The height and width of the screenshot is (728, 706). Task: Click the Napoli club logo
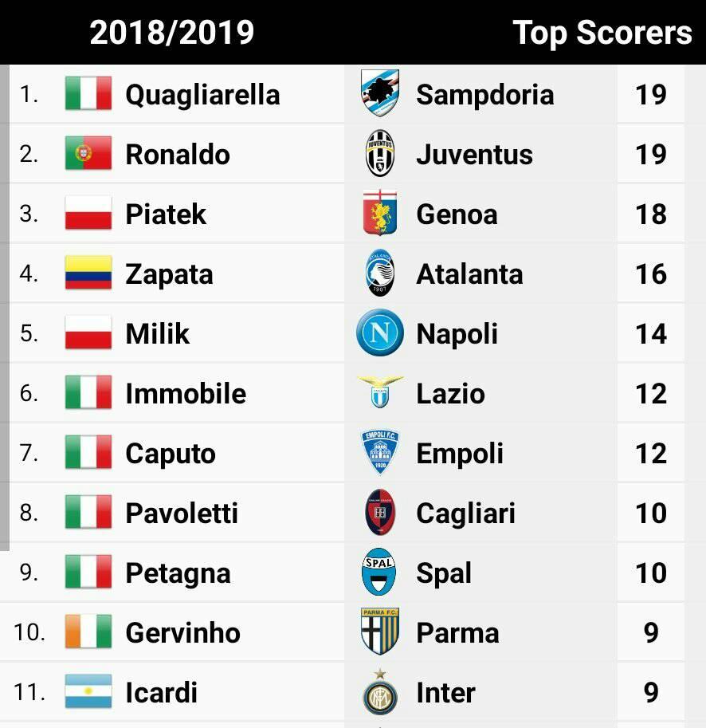(x=380, y=333)
